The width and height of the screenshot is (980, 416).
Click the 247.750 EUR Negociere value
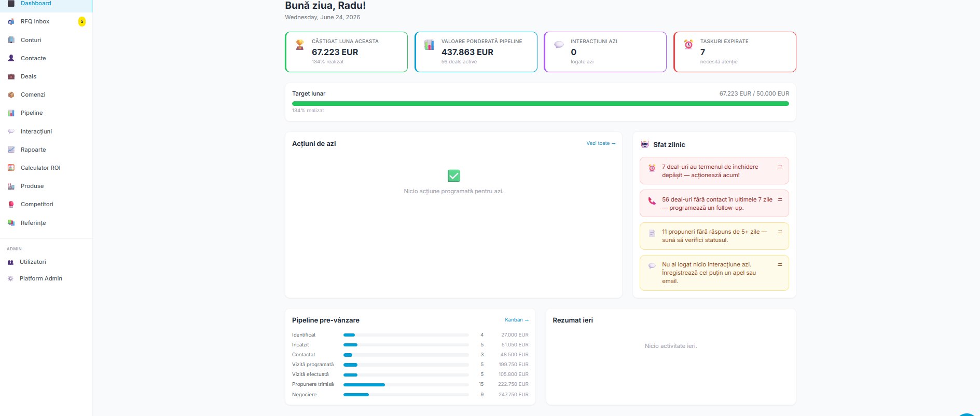(514, 395)
